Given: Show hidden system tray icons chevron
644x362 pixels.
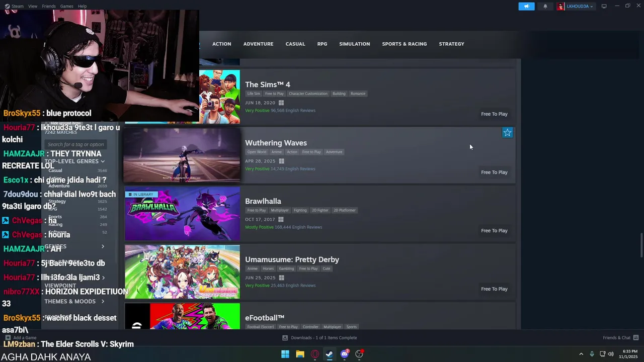Looking at the screenshot, I should [x=581, y=354].
